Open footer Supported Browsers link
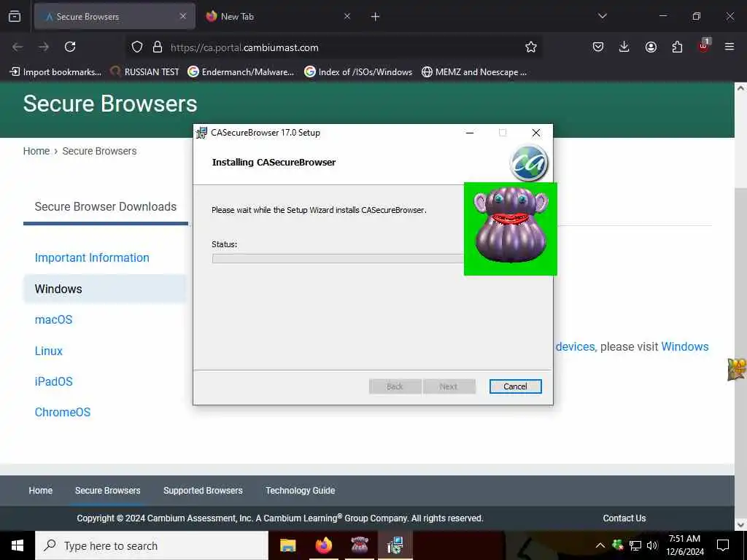Screen dimensions: 747x560 click(203, 491)
